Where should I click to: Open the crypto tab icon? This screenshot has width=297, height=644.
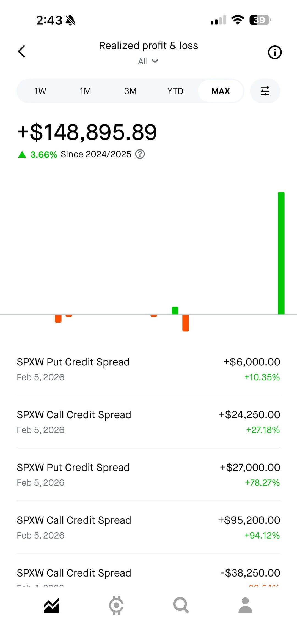[x=116, y=605]
